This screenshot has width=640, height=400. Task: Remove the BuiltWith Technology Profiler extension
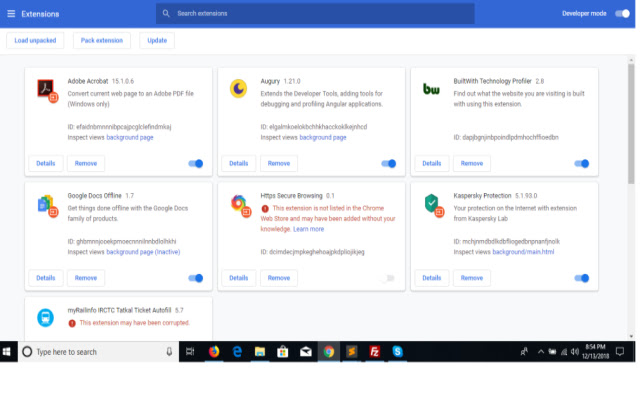[x=472, y=163]
